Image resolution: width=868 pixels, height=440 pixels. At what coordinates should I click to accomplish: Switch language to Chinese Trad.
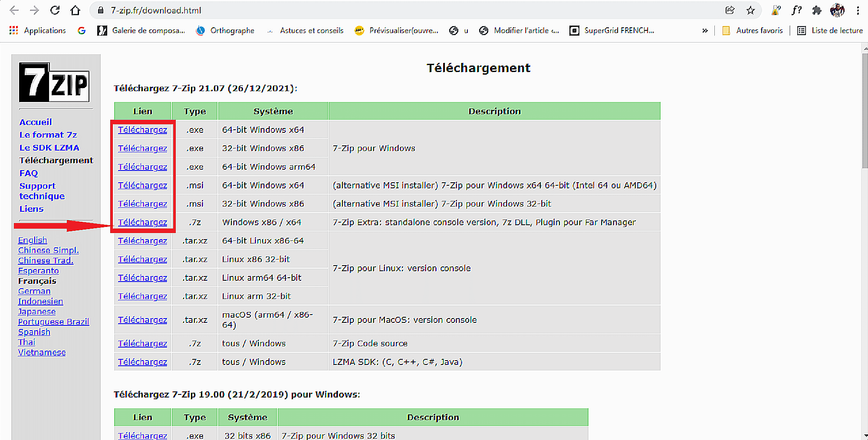tap(46, 260)
